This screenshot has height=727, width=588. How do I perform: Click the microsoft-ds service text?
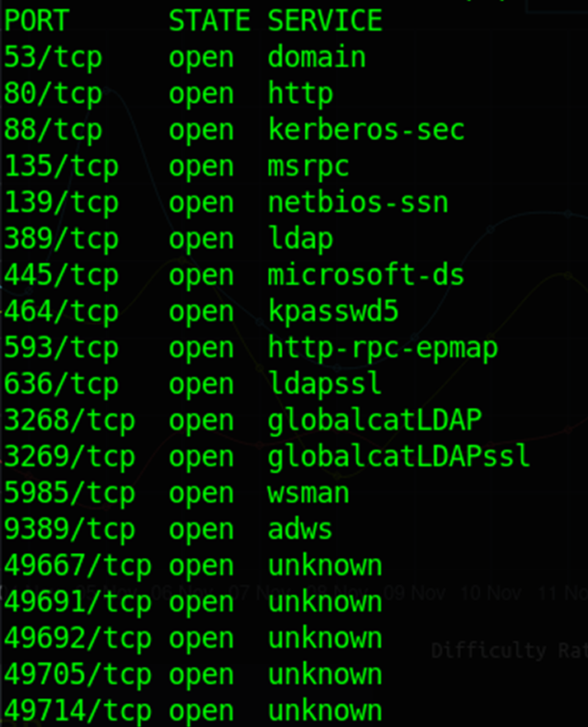click(x=366, y=275)
